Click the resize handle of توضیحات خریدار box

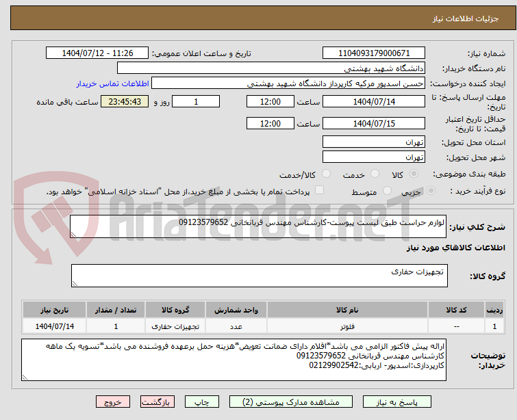point(25,378)
